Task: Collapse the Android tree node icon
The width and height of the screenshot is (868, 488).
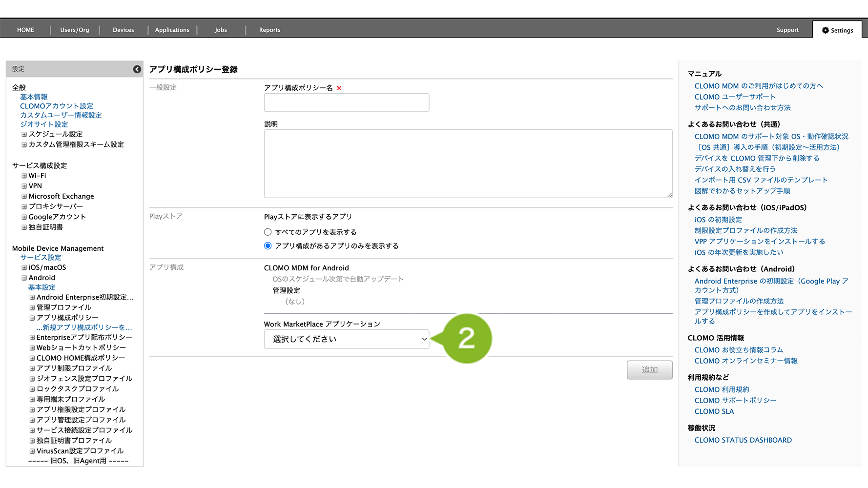Action: pyautogui.click(x=24, y=278)
